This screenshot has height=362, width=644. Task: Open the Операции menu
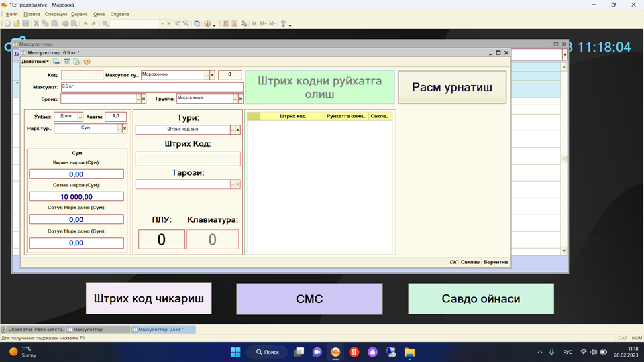coord(56,14)
